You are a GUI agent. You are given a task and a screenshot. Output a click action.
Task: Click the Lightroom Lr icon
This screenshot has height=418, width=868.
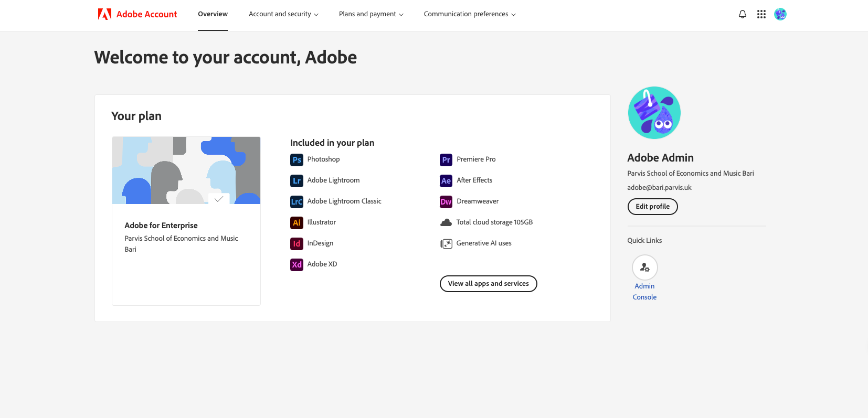[297, 181]
